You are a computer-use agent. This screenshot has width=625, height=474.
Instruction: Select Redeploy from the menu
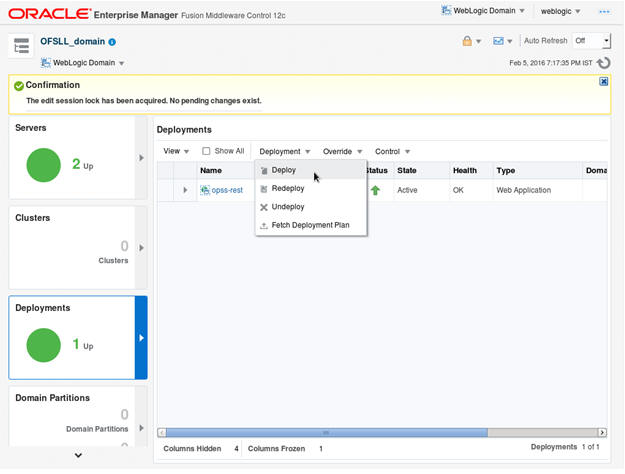pos(311,189)
